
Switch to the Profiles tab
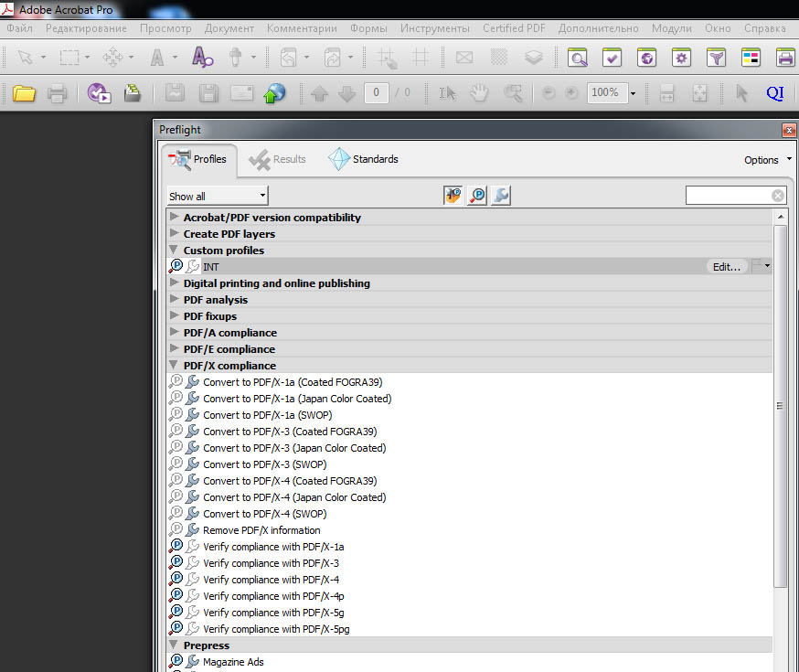[199, 159]
